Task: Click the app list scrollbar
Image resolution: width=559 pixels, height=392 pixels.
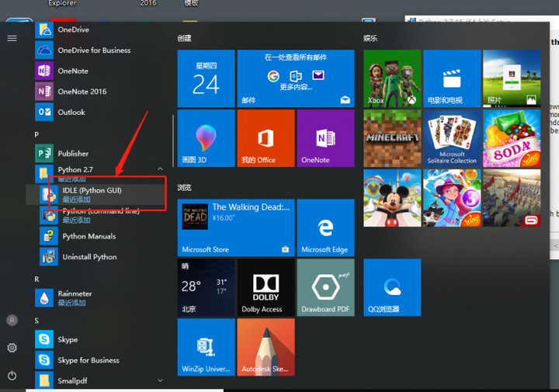Action: click(173, 140)
